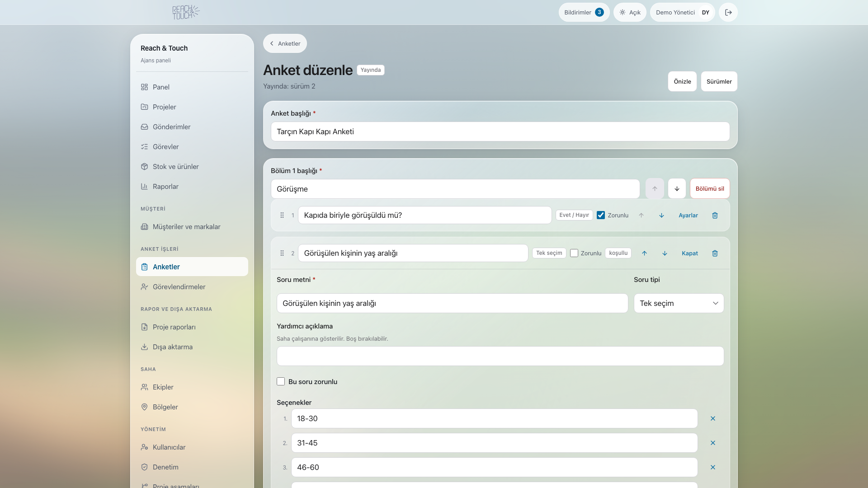Check Zorunlu for question 2
The height and width of the screenshot is (488, 868).
(x=574, y=253)
